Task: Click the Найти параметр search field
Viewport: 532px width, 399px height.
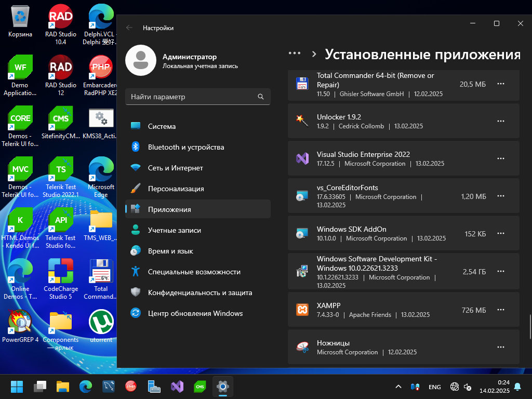Action: pos(198,97)
